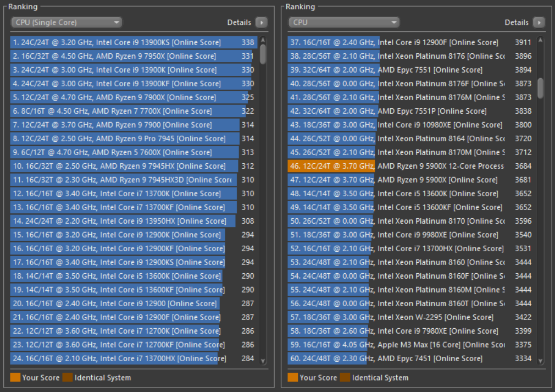Select the Intel Xeon Platinum 8176F row
Viewport: 555px width, 392px height.
click(x=411, y=84)
